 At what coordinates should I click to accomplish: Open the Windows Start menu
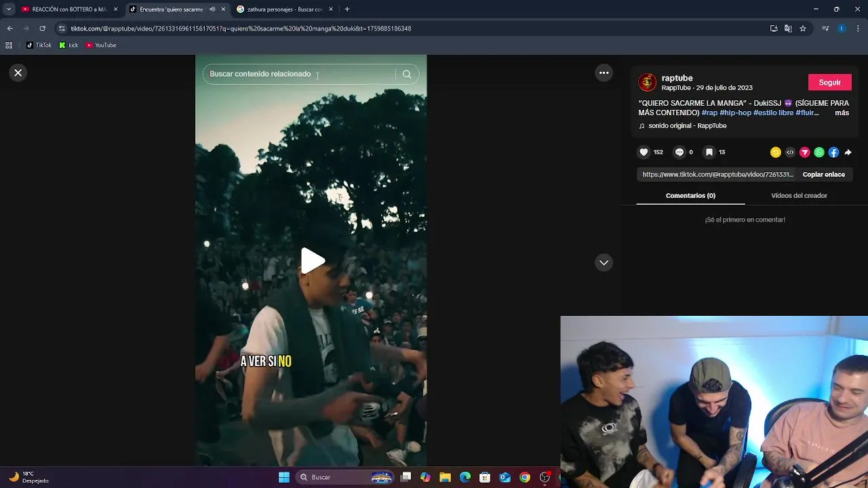[284, 477]
